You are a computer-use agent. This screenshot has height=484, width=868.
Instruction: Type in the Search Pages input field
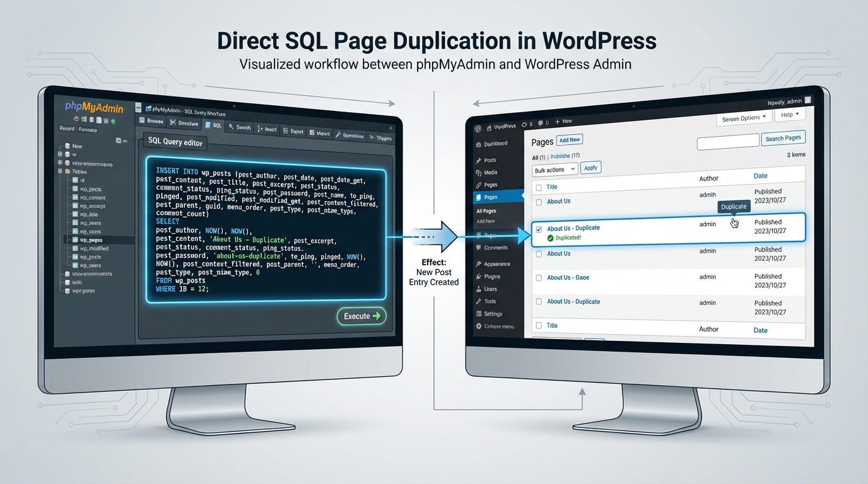[727, 142]
